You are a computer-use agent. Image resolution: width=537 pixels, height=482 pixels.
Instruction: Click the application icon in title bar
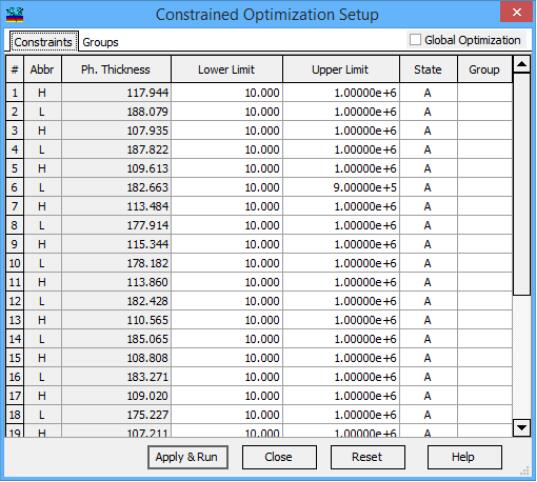(15, 15)
